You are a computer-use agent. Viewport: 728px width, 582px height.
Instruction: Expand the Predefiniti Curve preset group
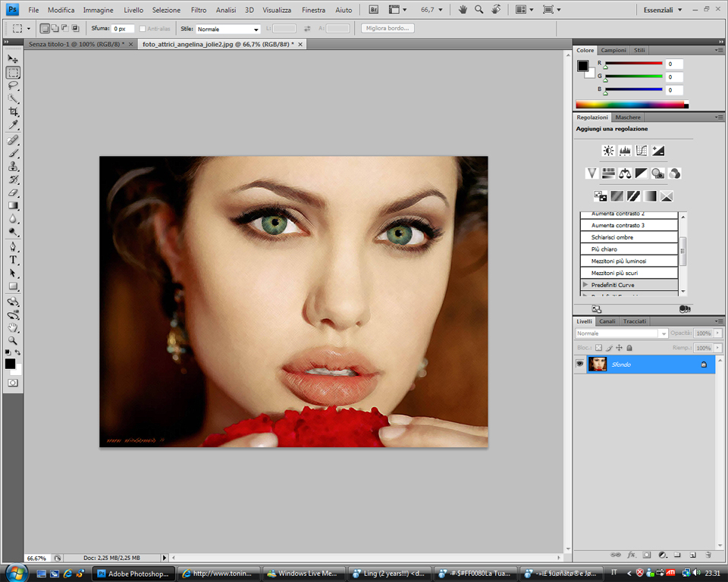(585, 285)
